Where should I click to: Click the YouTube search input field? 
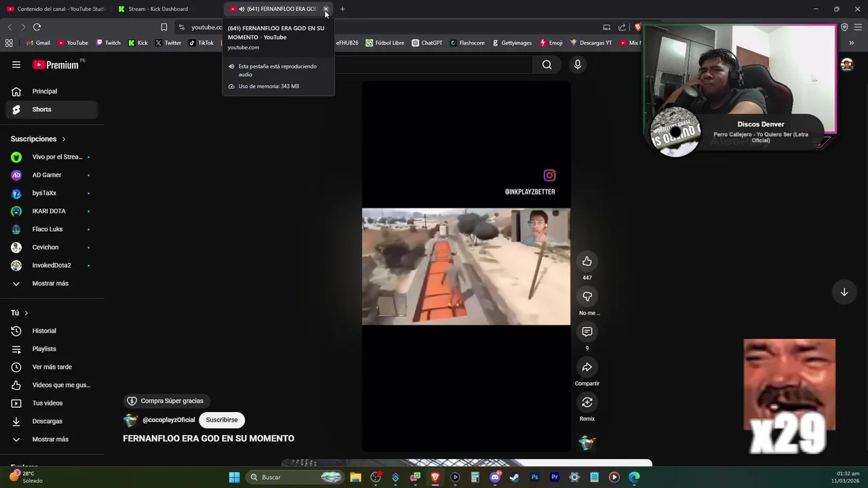tap(434, 64)
